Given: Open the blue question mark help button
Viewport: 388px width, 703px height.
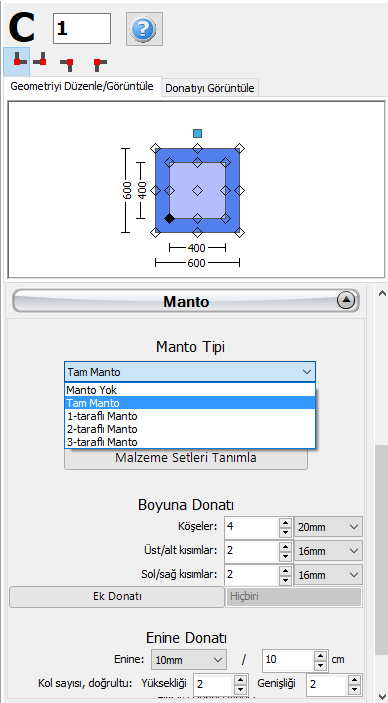Looking at the screenshot, I should click(144, 29).
